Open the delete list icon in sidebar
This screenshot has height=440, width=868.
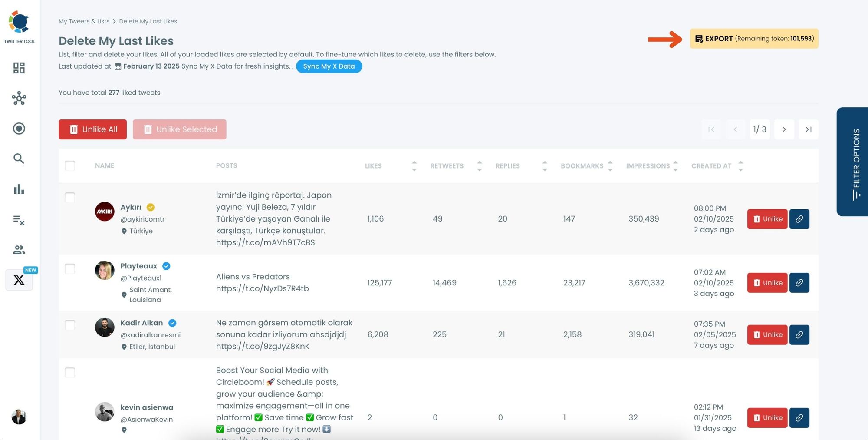(19, 220)
